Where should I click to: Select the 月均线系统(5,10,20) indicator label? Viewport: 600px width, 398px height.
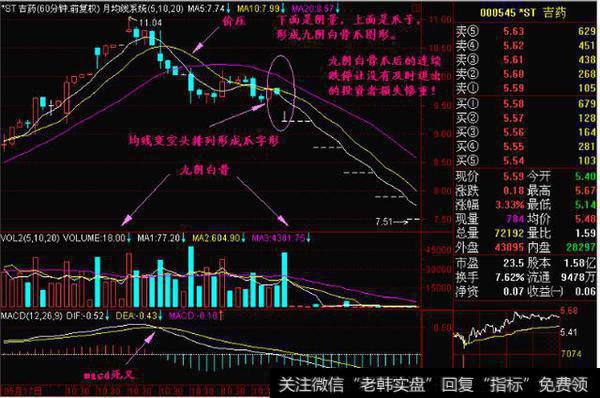click(x=143, y=9)
